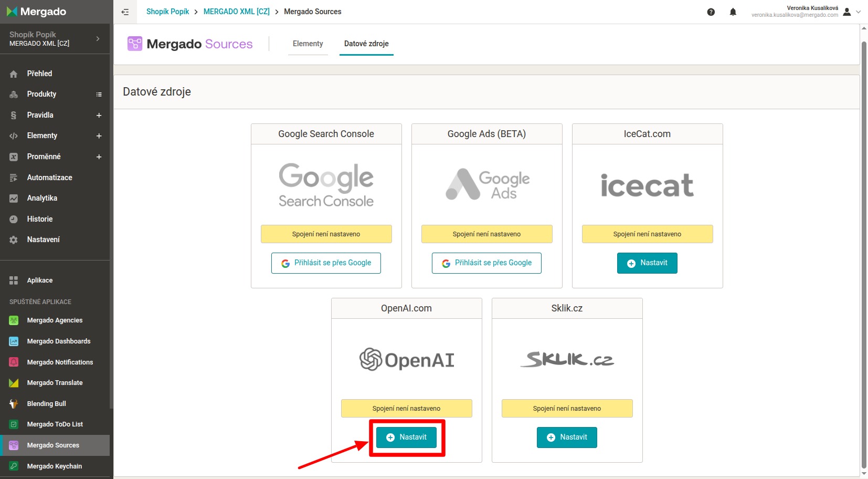Click the Elementy code brackets icon
Screen dimensions: 868x479
pos(14,136)
